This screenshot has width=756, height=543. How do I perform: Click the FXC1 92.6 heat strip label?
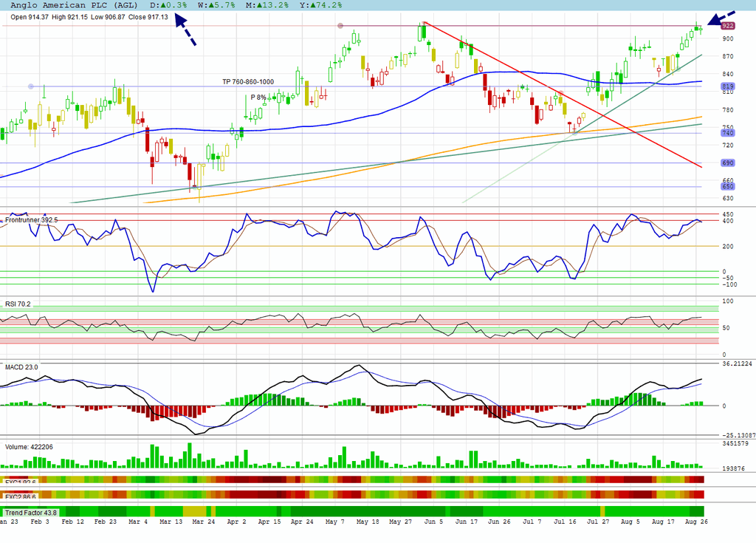click(20, 482)
